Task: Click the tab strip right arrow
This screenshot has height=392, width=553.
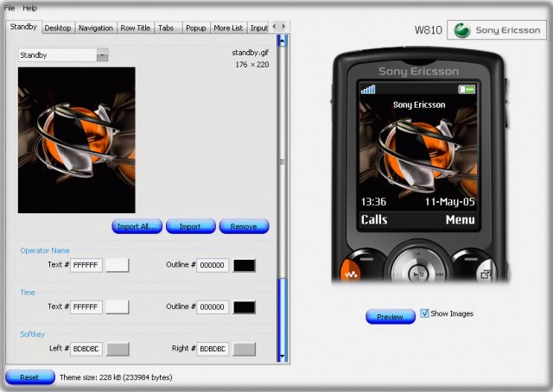Action: click(283, 27)
